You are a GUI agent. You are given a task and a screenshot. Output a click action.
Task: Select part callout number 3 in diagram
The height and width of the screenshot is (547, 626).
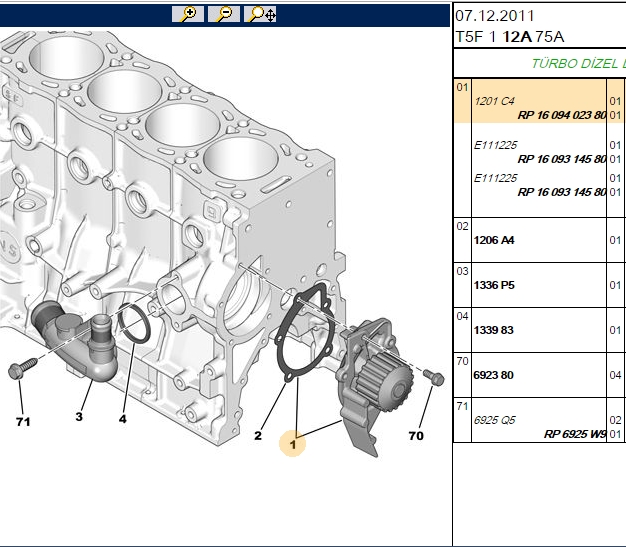coord(79,417)
